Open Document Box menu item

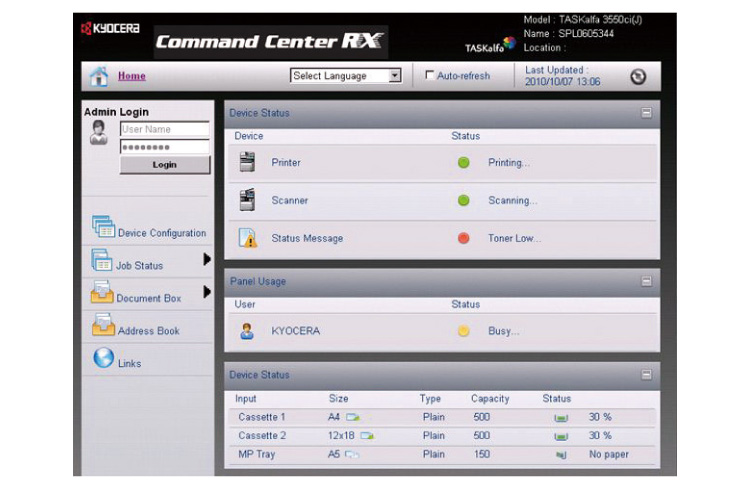(x=149, y=298)
